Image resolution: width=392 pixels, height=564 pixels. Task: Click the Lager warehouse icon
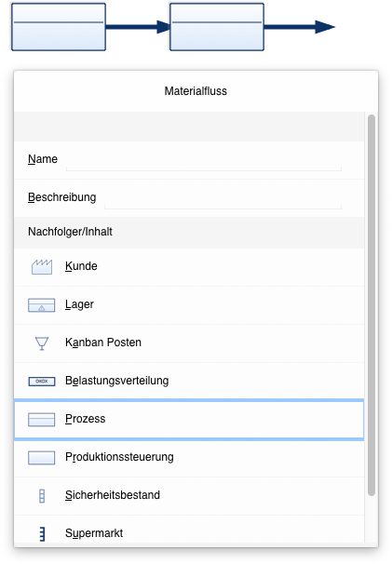point(42,305)
